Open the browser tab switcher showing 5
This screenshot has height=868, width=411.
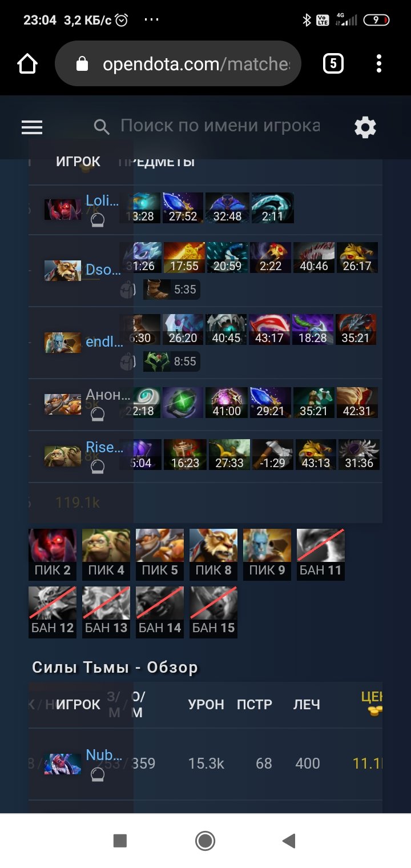333,63
